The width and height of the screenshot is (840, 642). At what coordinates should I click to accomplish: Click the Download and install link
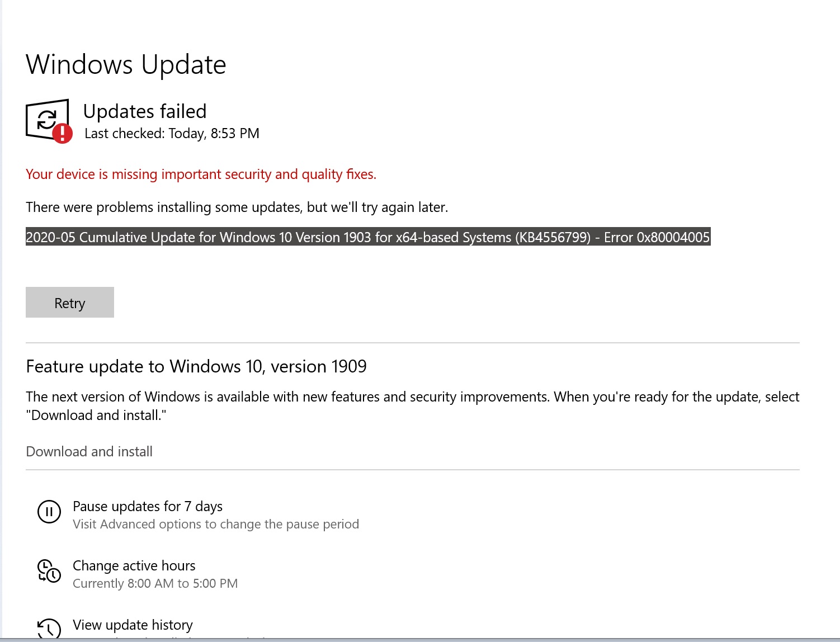[89, 451]
